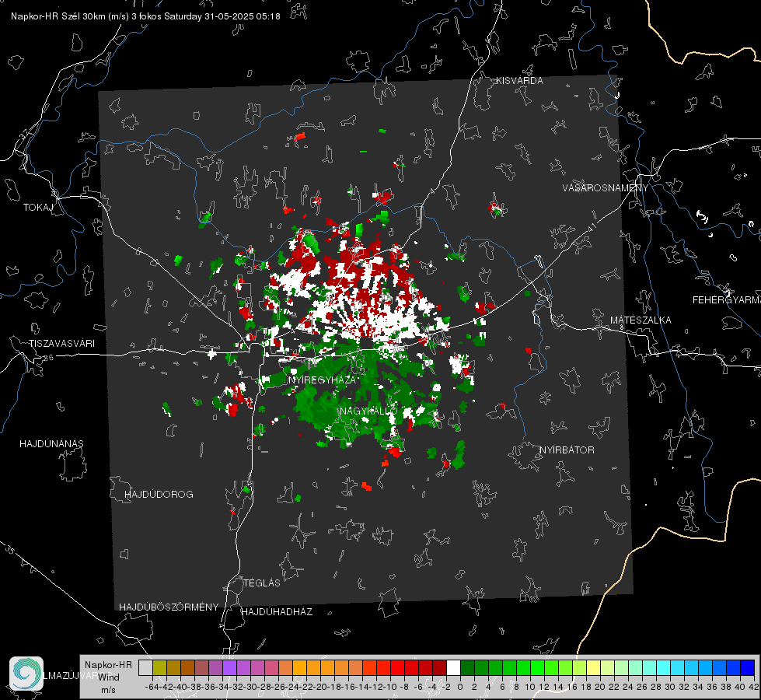Viewport: 761px width, 700px height.
Task: Click the TEGLAS city label
Action: click(262, 583)
